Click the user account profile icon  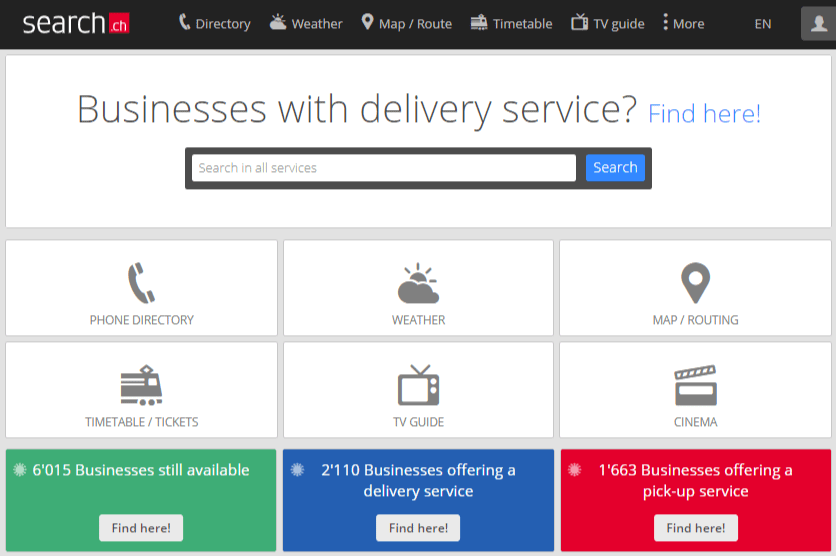[817, 23]
